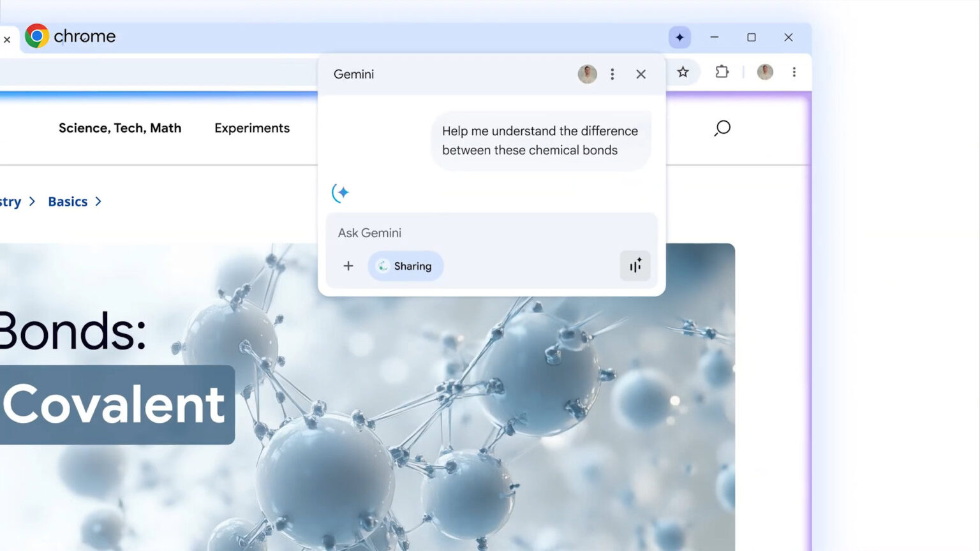Image resolution: width=980 pixels, height=551 pixels.
Task: Select the Science, Tech, Math menu
Action: [x=119, y=128]
